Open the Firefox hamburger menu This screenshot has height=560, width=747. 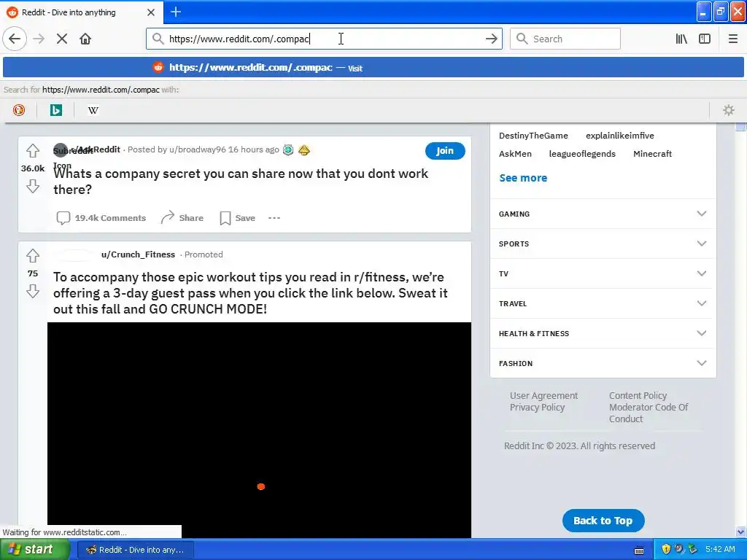click(732, 39)
